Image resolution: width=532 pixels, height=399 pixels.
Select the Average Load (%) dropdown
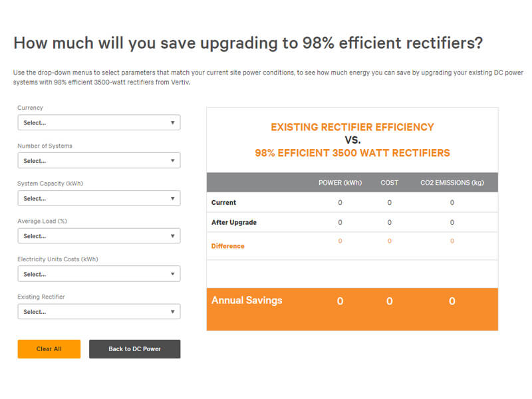click(98, 236)
